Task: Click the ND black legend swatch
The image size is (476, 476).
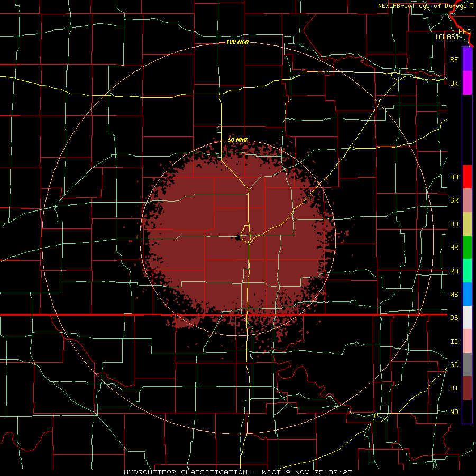Action: 467,411
